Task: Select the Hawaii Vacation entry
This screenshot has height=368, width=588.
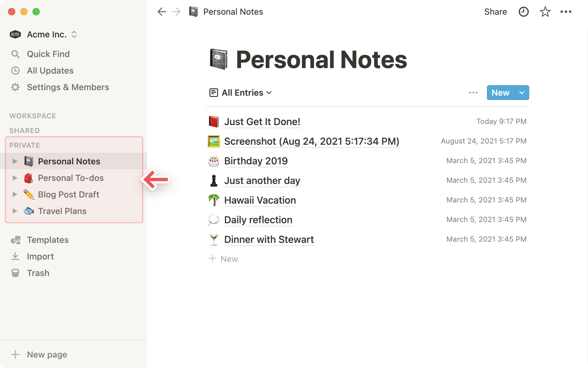Action: 260,200
